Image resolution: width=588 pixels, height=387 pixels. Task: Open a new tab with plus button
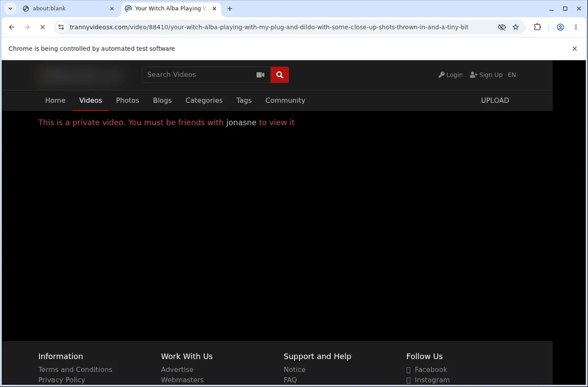pyautogui.click(x=230, y=8)
